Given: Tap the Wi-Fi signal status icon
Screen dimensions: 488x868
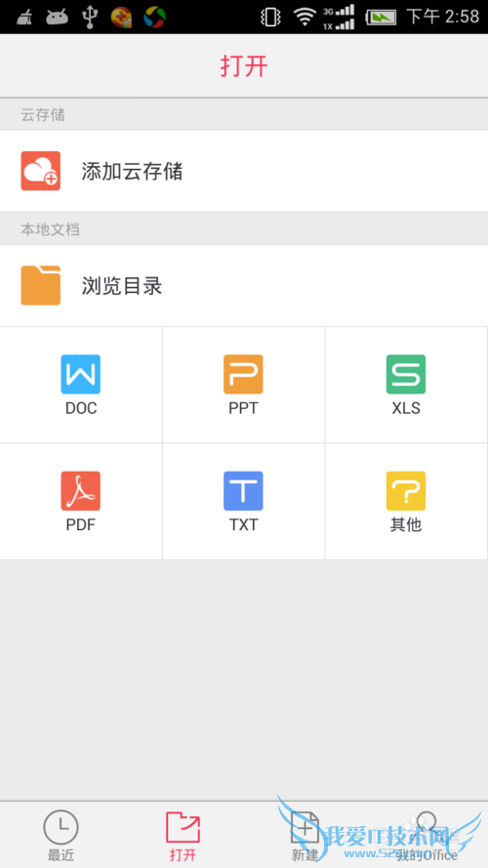Looking at the screenshot, I should (x=305, y=17).
